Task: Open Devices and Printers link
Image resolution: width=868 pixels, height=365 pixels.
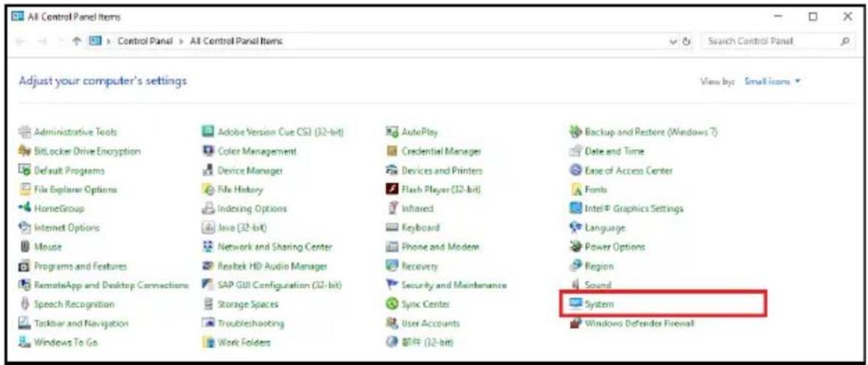Action: (x=441, y=171)
